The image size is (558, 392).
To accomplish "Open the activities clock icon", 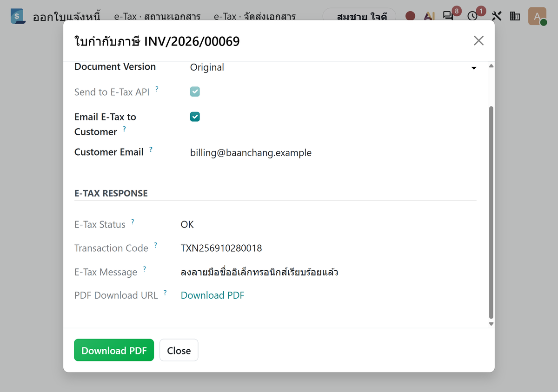I will pos(472,16).
